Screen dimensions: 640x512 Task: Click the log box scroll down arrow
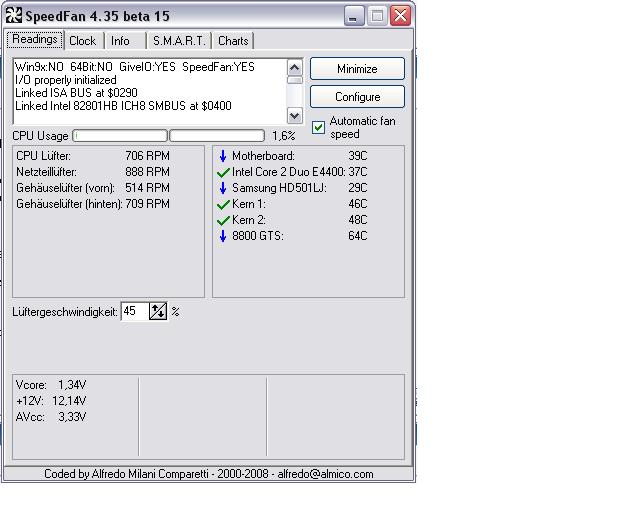coord(295,116)
